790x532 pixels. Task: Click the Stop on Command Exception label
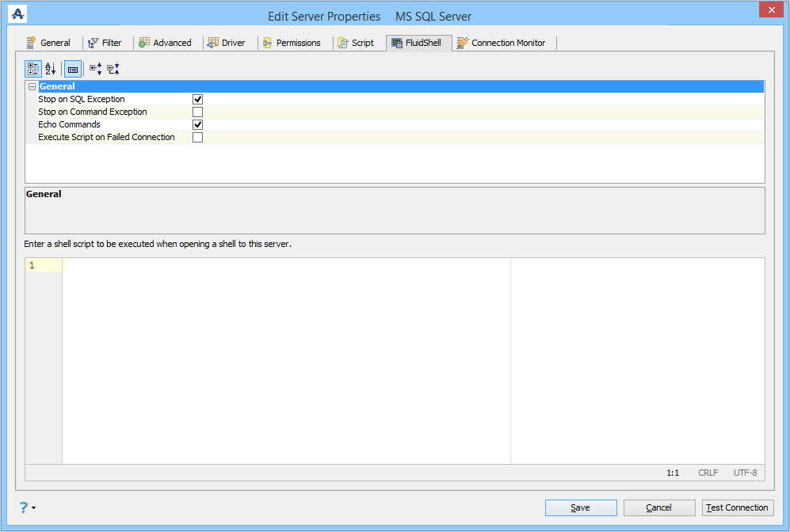93,112
